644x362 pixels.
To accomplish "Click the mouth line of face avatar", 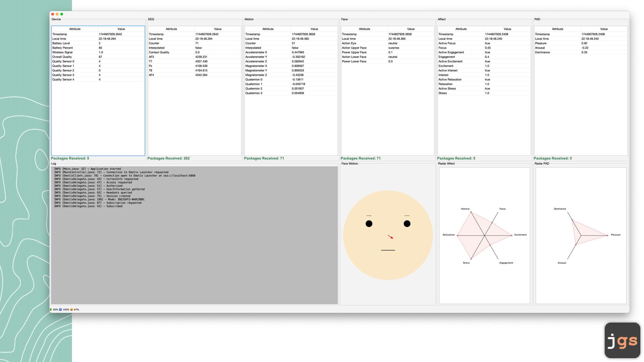I will [388, 250].
